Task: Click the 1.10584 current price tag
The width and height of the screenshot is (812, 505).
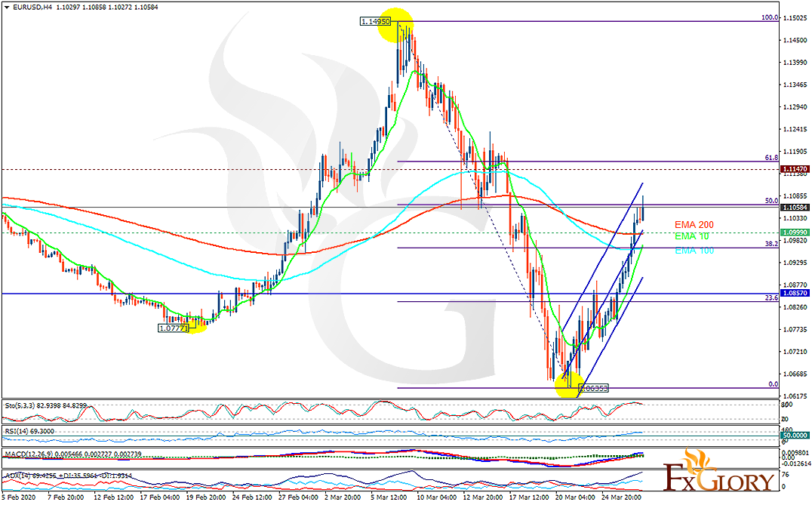Action: click(x=795, y=208)
